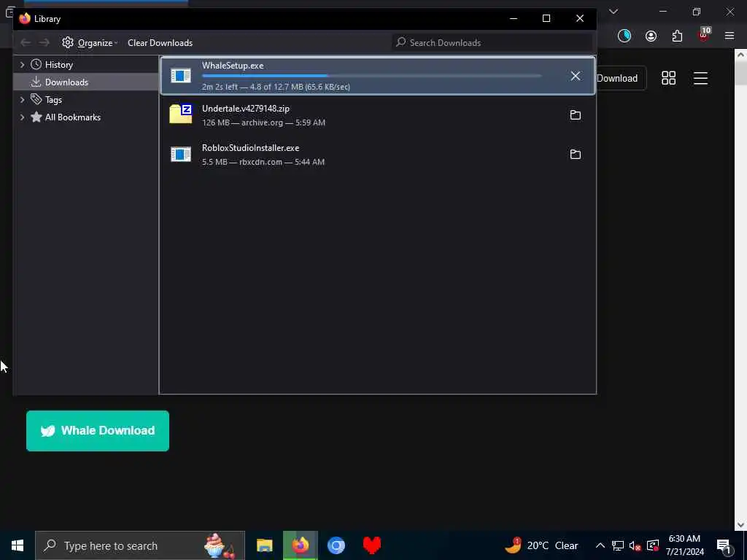Viewport: 747px width, 560px height.
Task: Open File Explorer from the taskbar
Action: click(264, 545)
